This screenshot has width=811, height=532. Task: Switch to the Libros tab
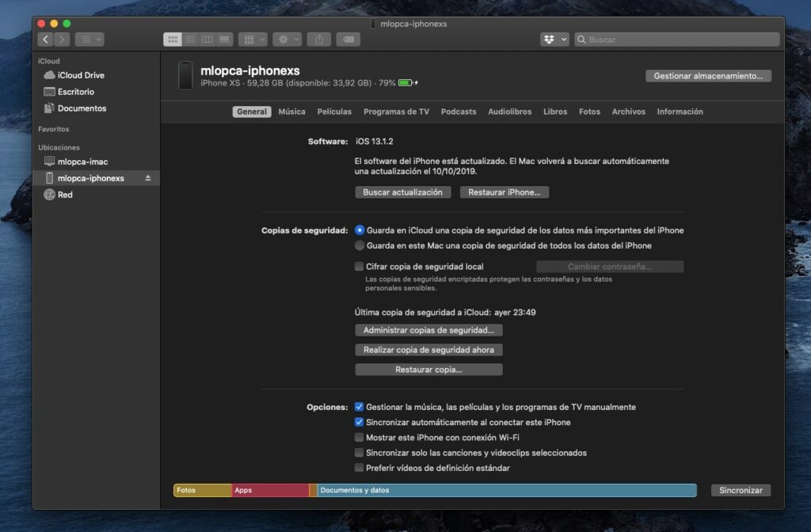(x=555, y=112)
